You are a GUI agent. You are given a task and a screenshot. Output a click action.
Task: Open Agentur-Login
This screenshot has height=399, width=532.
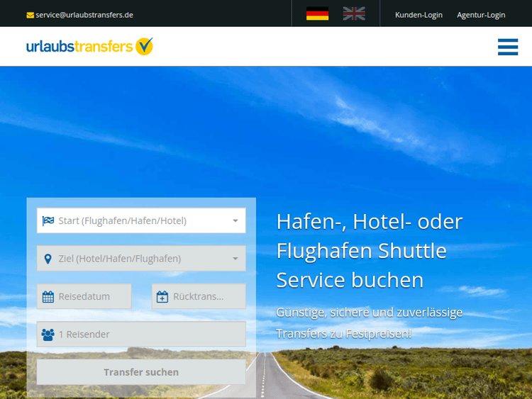481,15
